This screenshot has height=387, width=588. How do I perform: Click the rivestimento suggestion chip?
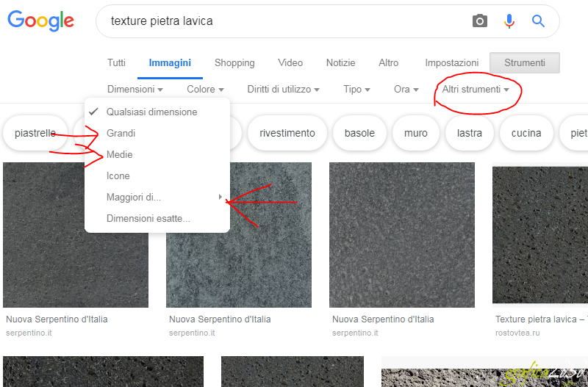[x=287, y=133]
